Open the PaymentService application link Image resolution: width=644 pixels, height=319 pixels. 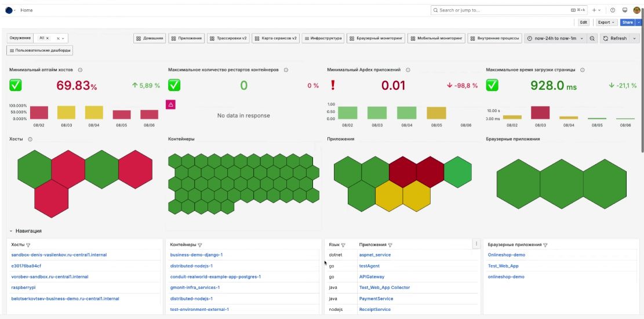click(x=376, y=299)
